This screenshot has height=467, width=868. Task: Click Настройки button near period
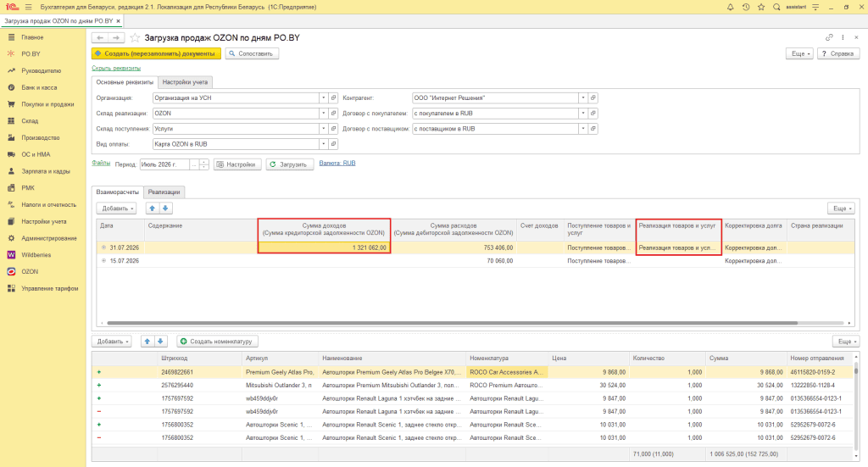[237, 164]
